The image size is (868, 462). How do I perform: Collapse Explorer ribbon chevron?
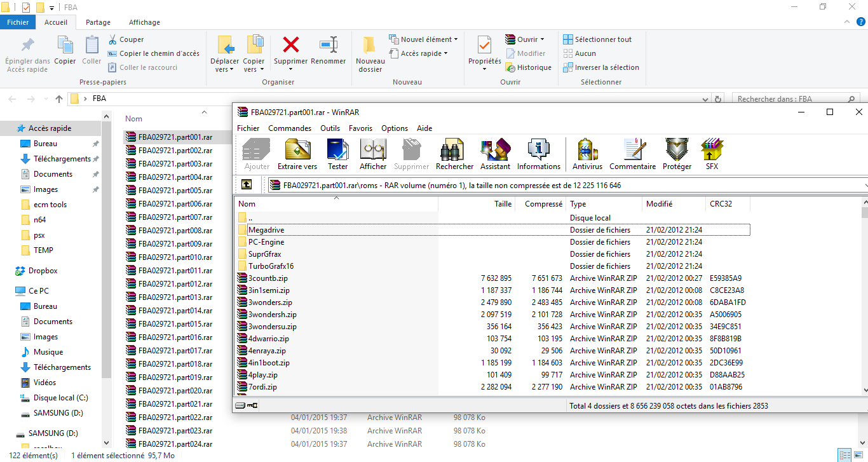[x=846, y=22]
